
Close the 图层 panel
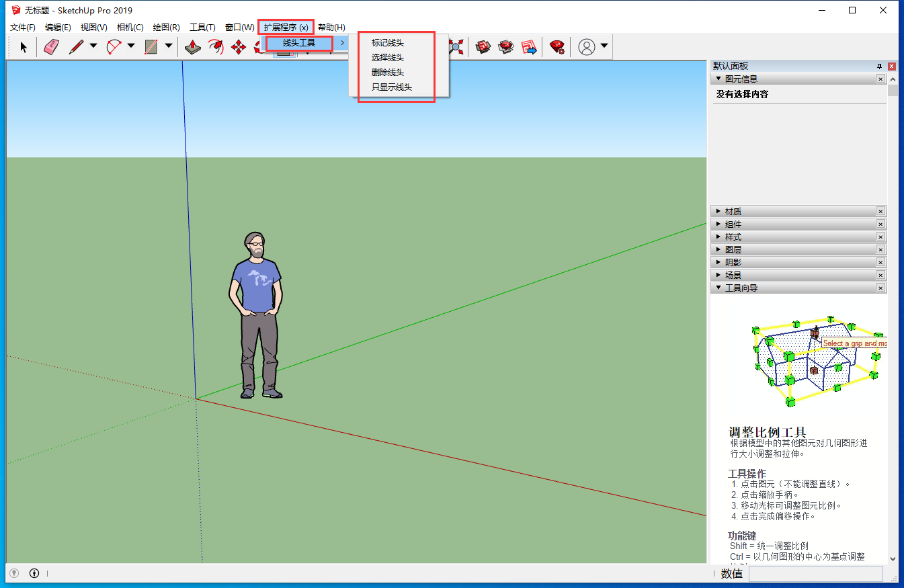(x=880, y=249)
